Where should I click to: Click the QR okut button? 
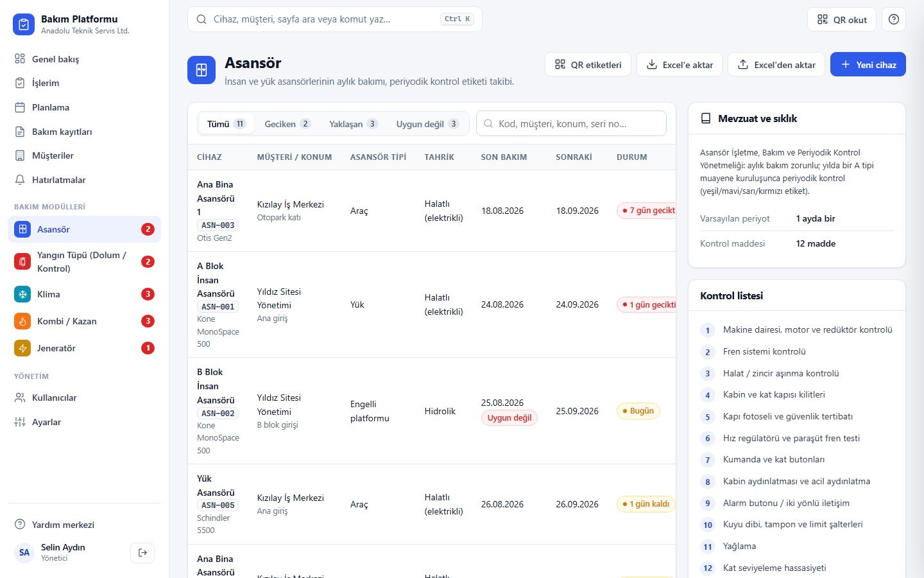coord(842,19)
